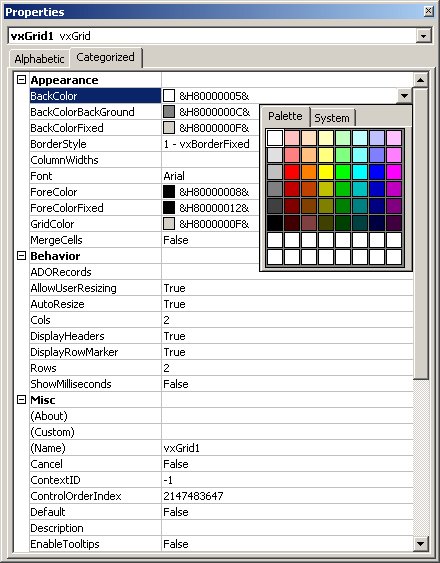
Task: Select the Description property
Action: (57, 528)
